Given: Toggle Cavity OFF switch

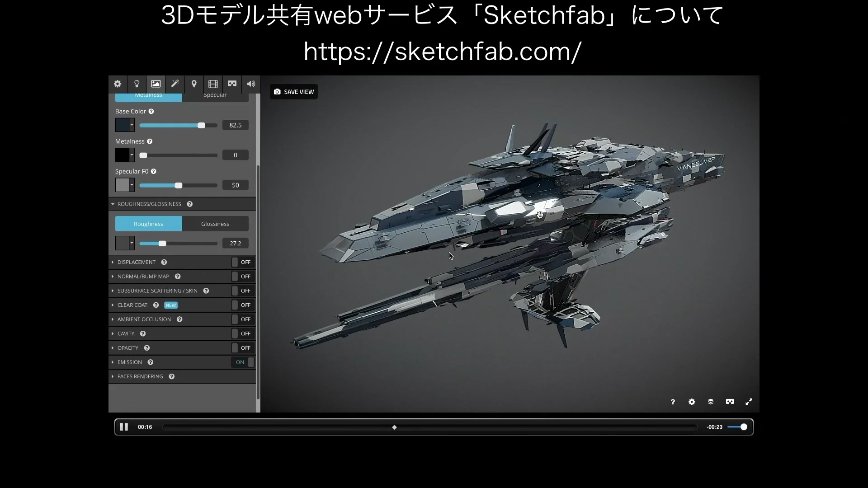Looking at the screenshot, I should click(x=243, y=334).
